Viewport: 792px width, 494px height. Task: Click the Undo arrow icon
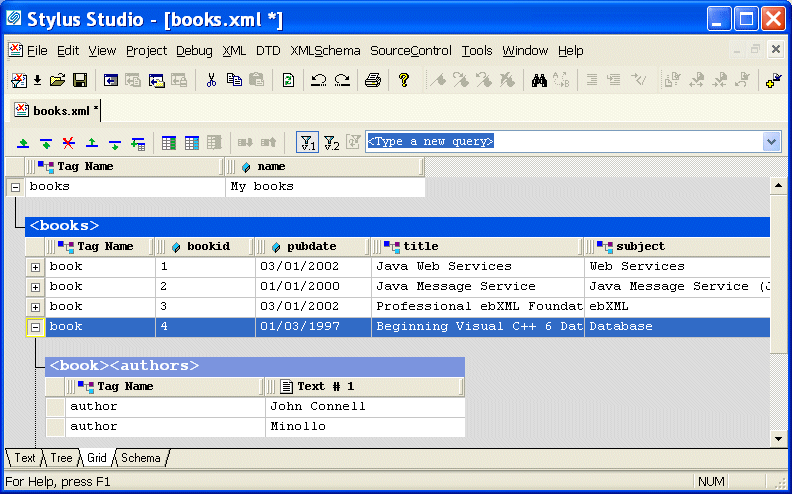click(x=318, y=81)
